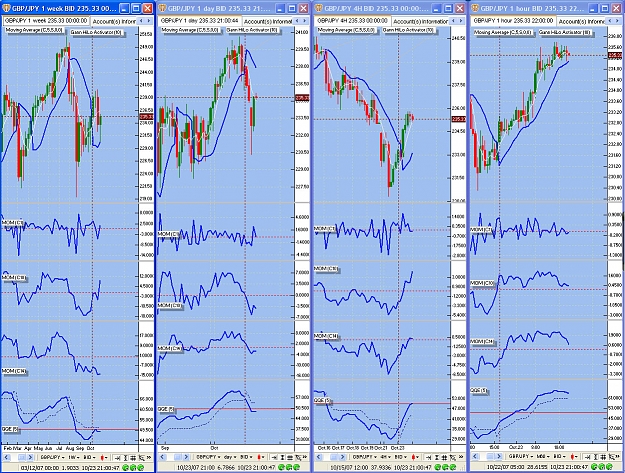Open day timeframe dropdown in daily window
Image resolution: width=625 pixels, height=473 pixels.
click(x=230, y=457)
